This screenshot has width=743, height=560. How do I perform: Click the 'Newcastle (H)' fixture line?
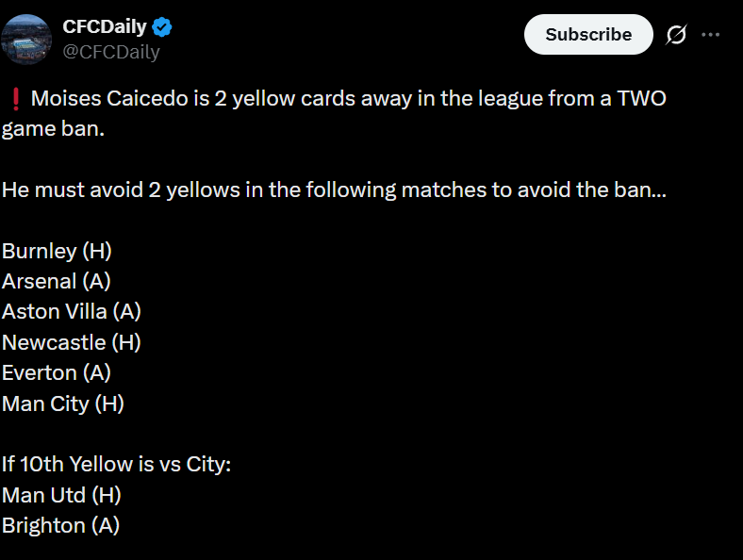72,342
